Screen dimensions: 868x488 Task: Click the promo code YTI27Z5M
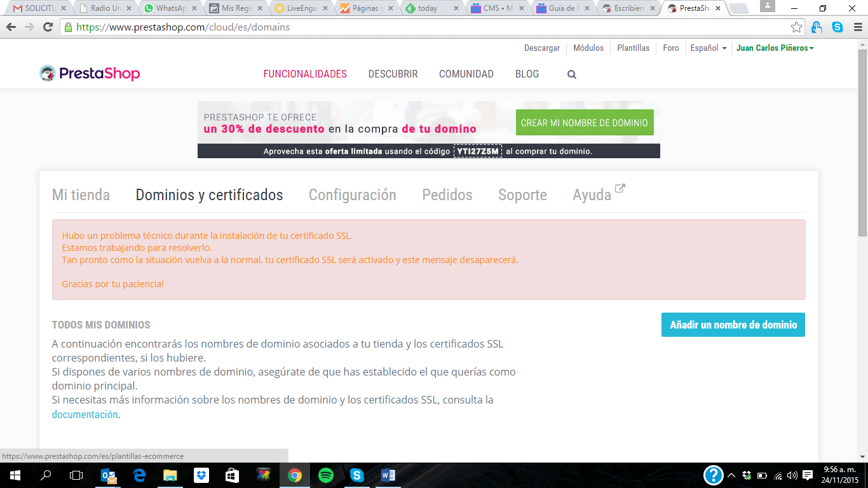[478, 151]
